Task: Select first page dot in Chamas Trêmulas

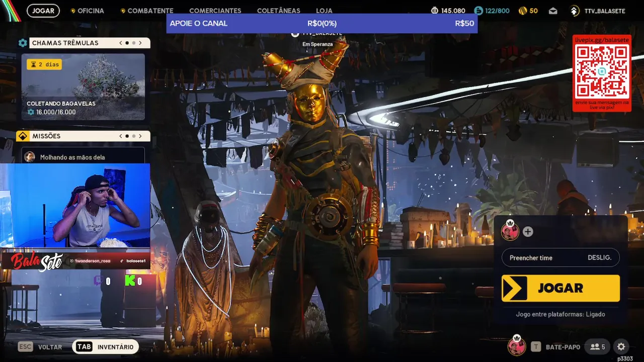Action: click(127, 43)
